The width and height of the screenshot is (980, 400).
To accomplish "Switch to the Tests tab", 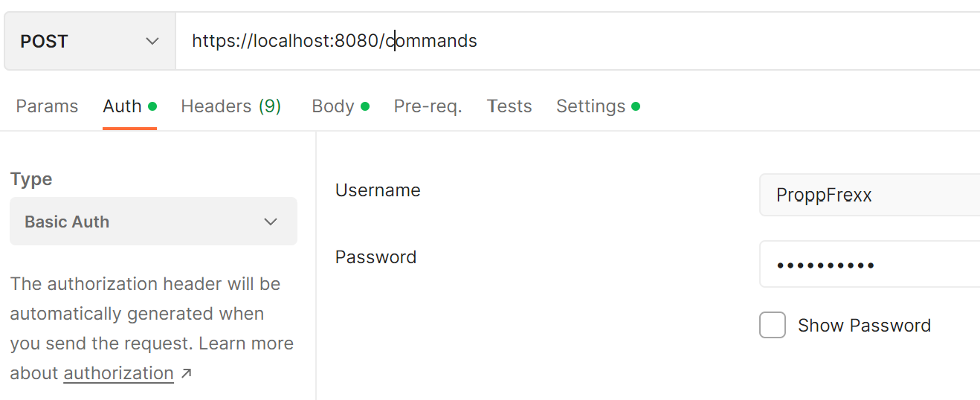I will point(509,106).
